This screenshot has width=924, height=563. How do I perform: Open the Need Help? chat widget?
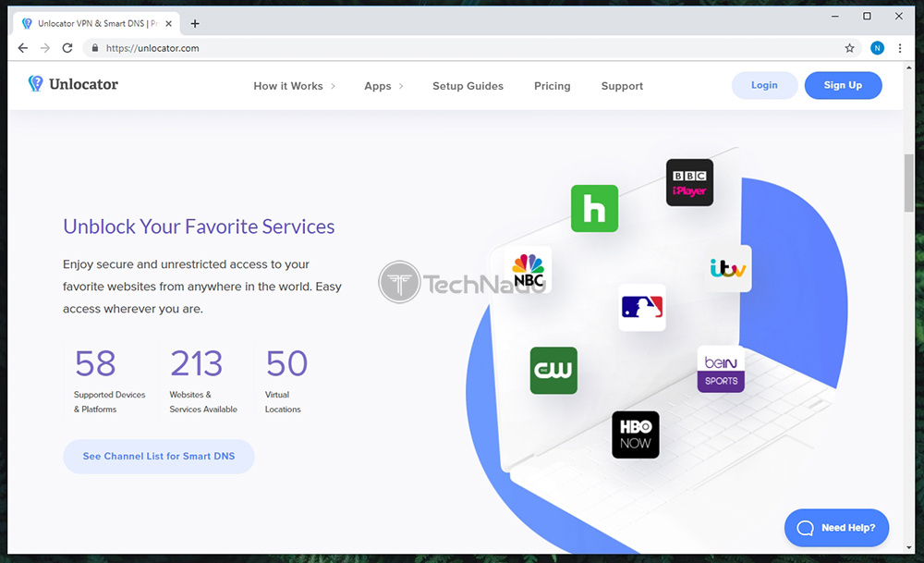click(x=836, y=528)
